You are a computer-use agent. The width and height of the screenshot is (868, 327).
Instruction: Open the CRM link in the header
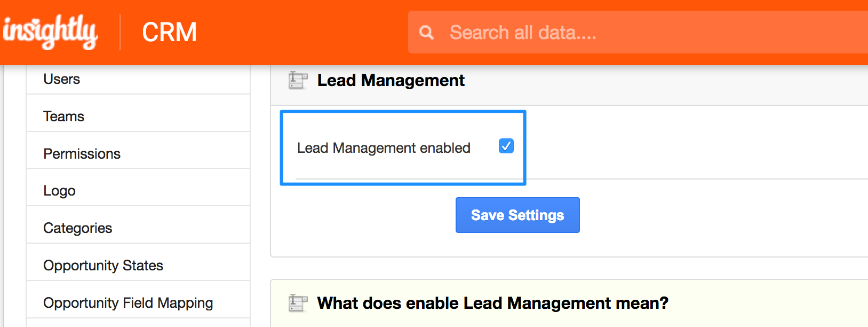[x=170, y=32]
